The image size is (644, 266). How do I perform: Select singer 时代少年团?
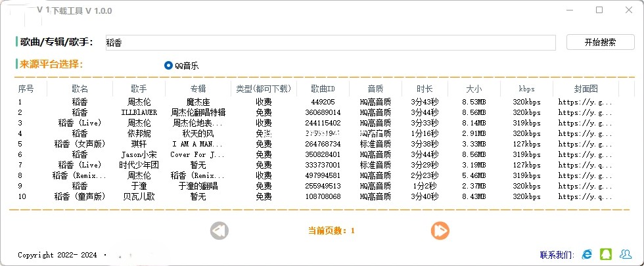coord(139,165)
